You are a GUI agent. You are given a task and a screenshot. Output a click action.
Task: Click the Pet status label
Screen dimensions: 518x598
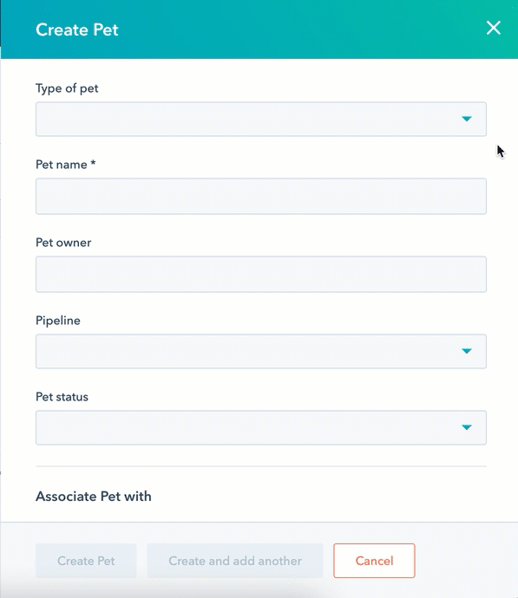(62, 397)
